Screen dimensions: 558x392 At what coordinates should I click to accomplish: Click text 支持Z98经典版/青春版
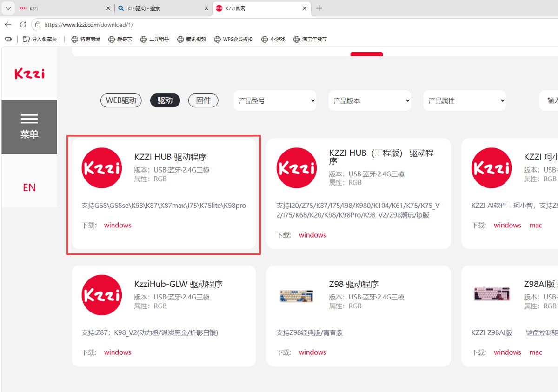(x=310, y=332)
